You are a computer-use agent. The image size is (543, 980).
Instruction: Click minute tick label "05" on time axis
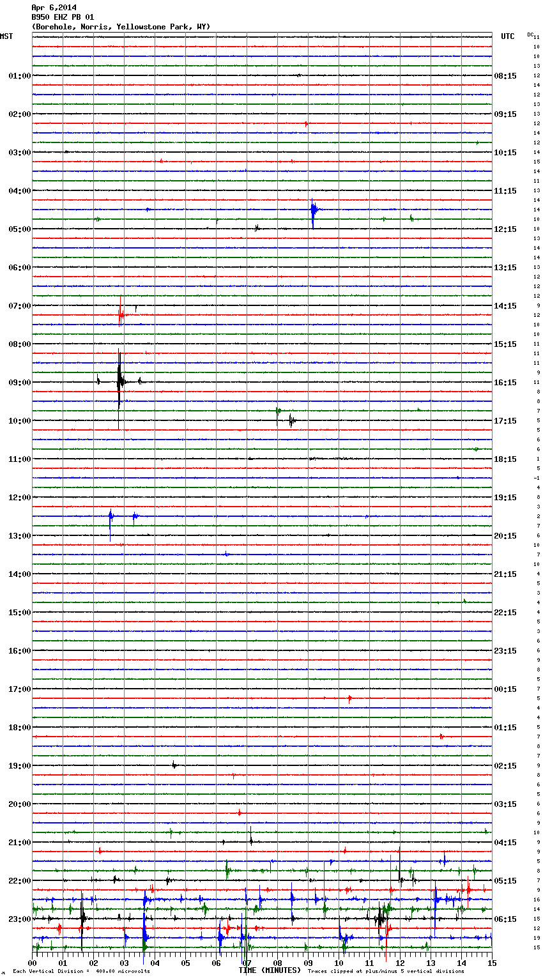point(185,963)
